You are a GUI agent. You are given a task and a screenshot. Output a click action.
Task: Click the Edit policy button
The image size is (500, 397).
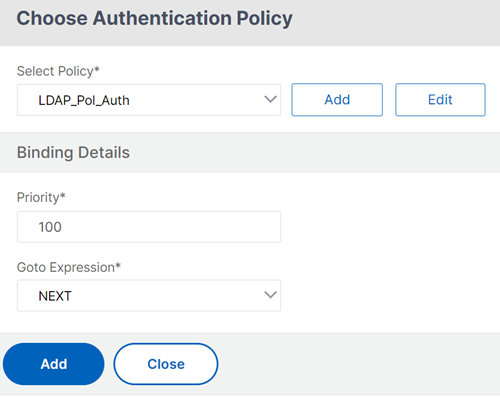click(x=440, y=100)
